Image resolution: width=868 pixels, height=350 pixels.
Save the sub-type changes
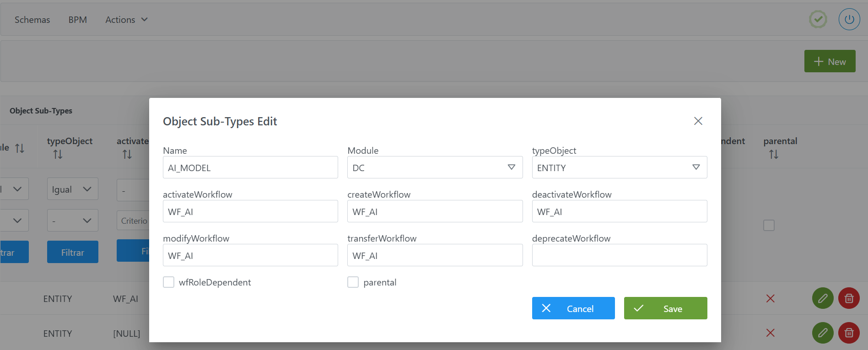pyautogui.click(x=665, y=308)
